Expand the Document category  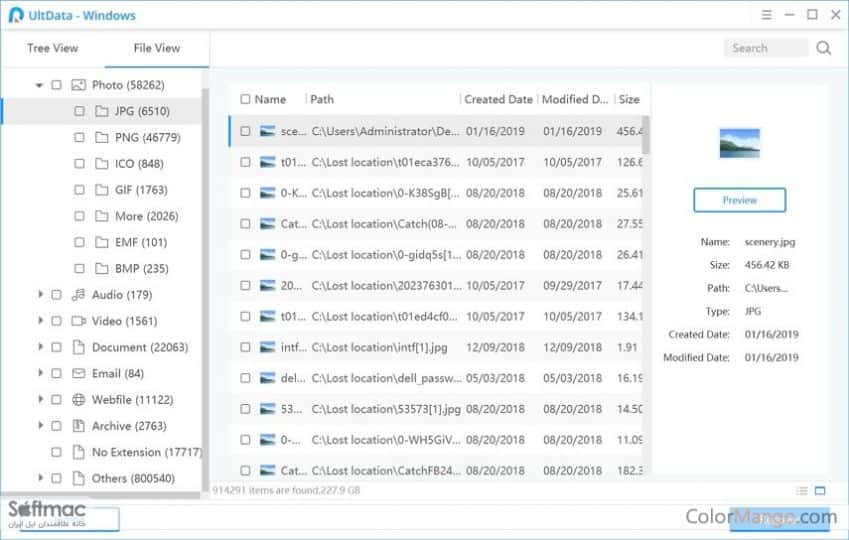[40, 347]
